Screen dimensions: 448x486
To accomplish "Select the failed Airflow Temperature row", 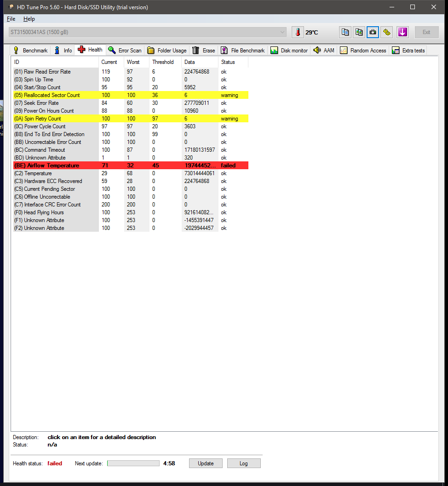I will click(131, 166).
